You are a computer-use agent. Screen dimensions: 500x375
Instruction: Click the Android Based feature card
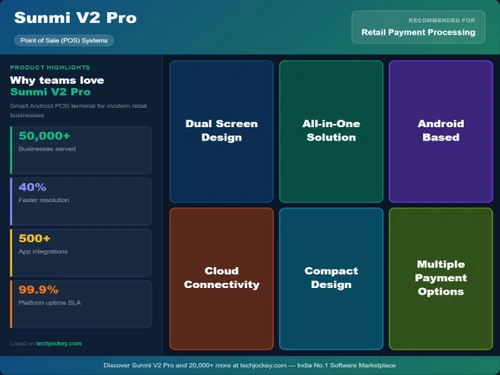(x=441, y=131)
